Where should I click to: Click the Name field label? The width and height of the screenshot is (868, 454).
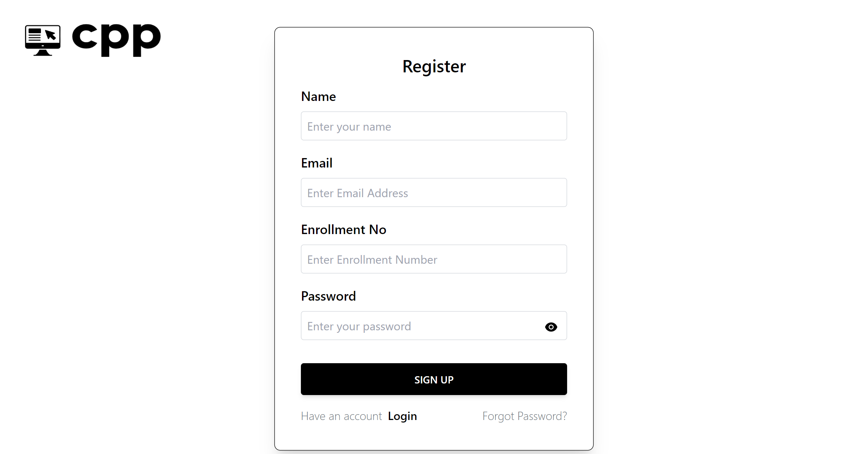coord(318,97)
